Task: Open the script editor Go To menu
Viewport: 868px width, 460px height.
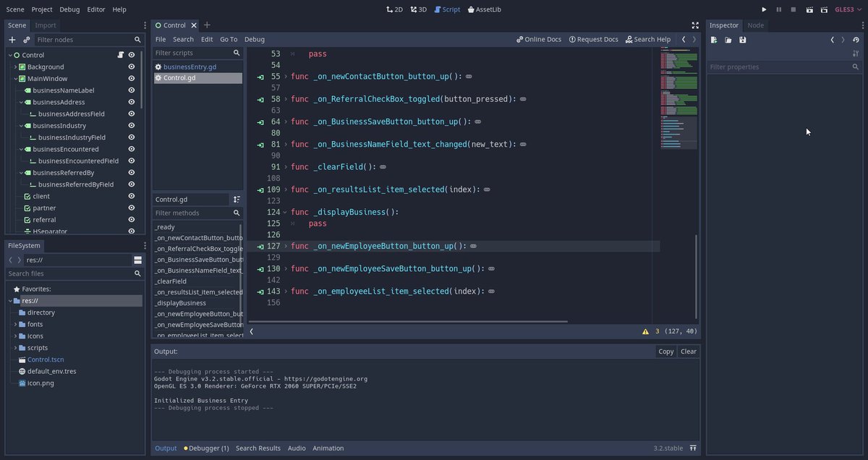Action: [x=229, y=39]
